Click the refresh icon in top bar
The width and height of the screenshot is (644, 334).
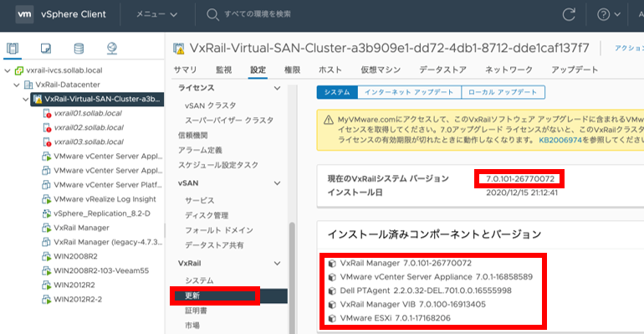[569, 15]
